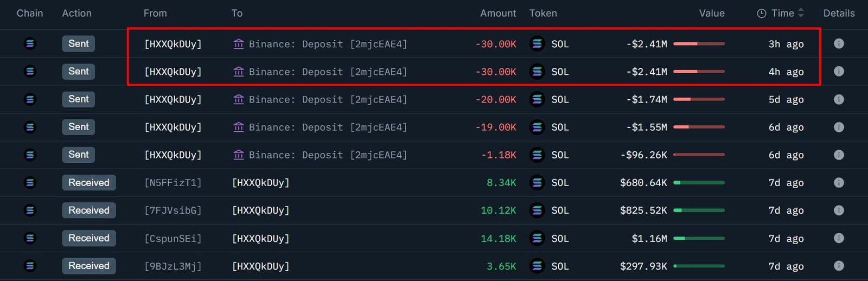This screenshot has height=281, width=868.
Task: Click Sent badge on the -1.18K row
Action: 79,155
